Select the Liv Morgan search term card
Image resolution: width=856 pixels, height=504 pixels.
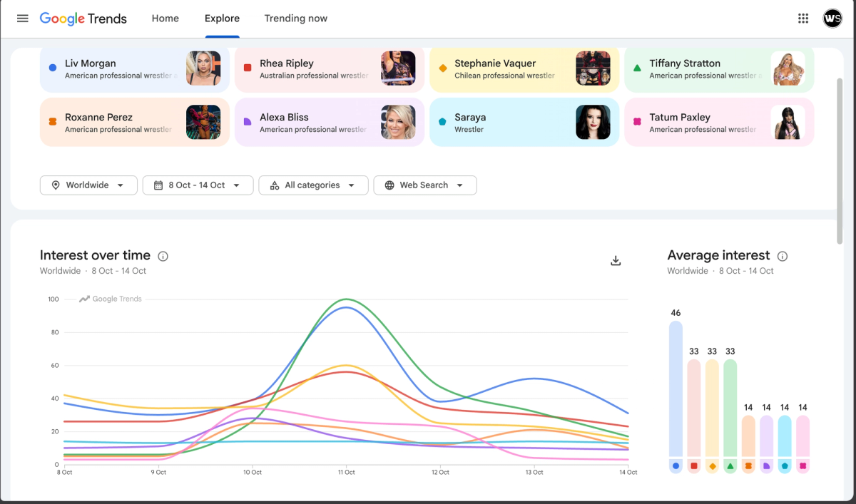point(135,69)
